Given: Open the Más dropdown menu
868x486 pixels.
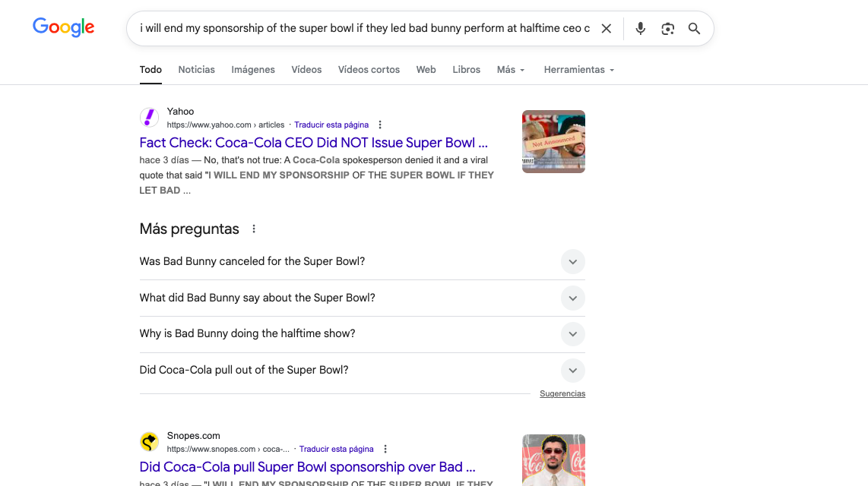Looking at the screenshot, I should tap(511, 70).
